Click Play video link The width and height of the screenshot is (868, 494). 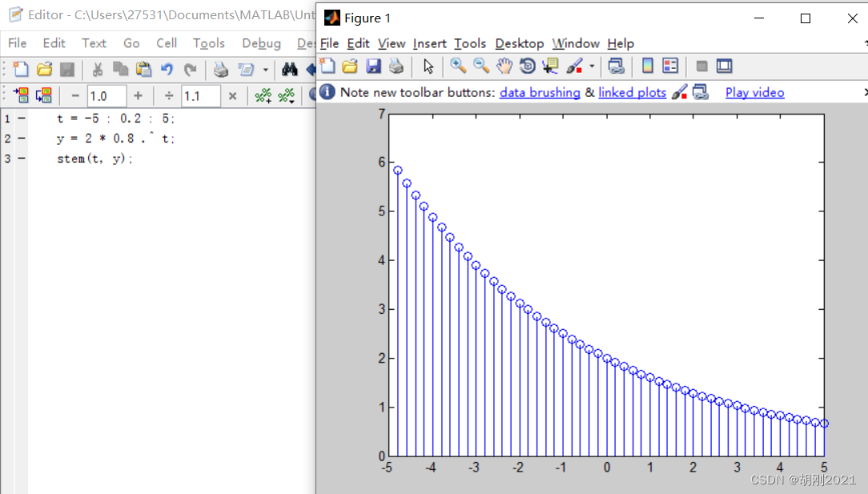(755, 93)
